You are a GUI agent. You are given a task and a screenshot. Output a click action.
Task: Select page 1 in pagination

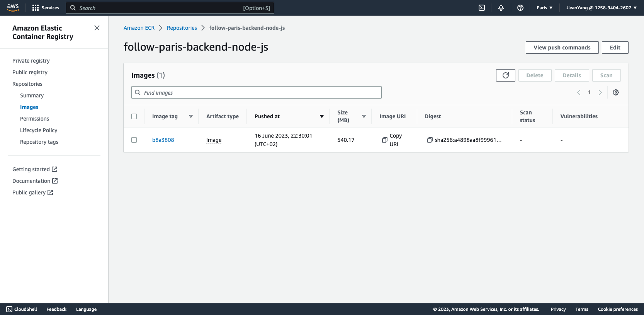click(590, 92)
